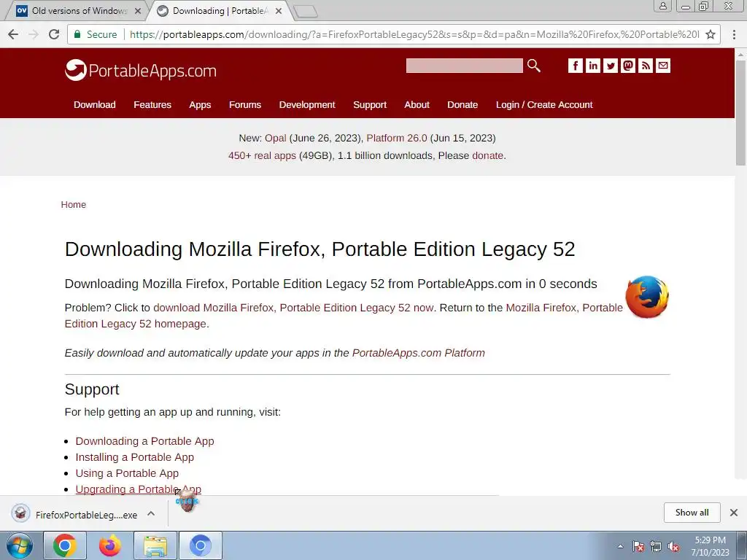Click the Platform 26.0 link

coord(397,138)
